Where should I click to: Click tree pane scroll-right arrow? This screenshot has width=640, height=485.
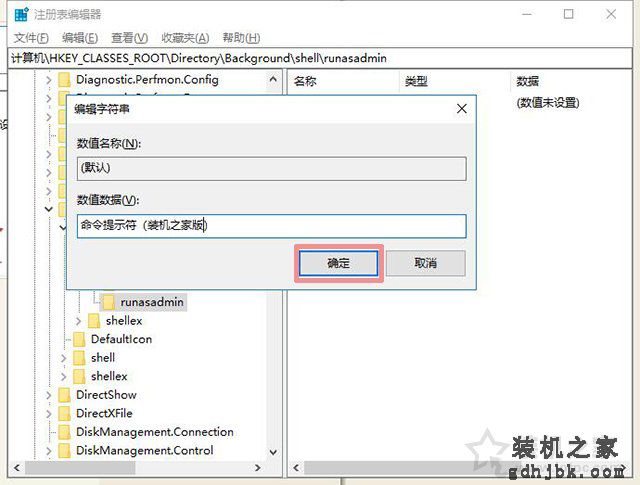coord(258,468)
